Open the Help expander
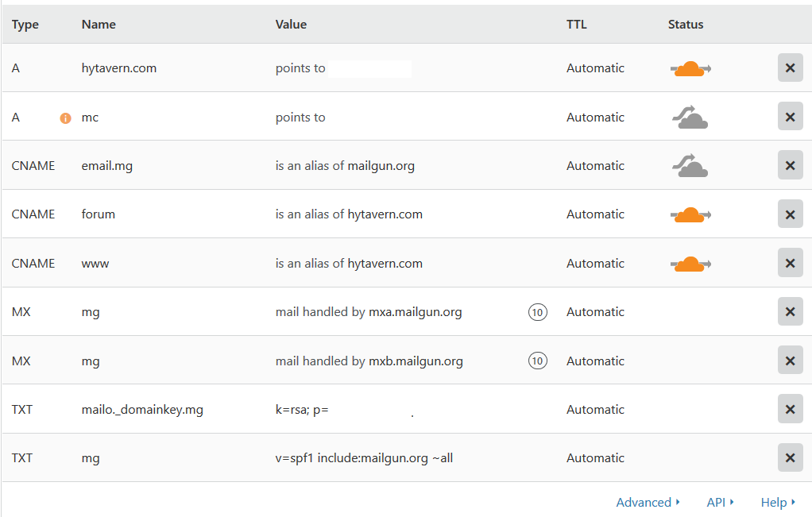Viewport: 812px width, 517px height. (x=778, y=503)
